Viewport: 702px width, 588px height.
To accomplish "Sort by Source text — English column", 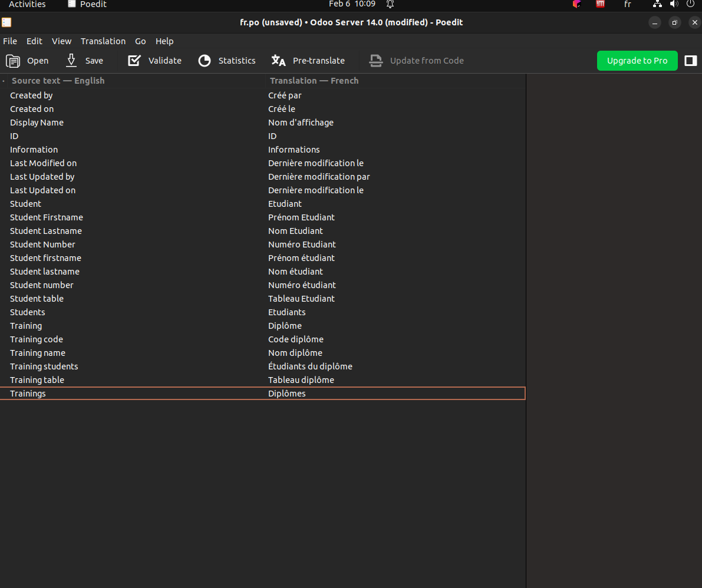I will (x=58, y=81).
